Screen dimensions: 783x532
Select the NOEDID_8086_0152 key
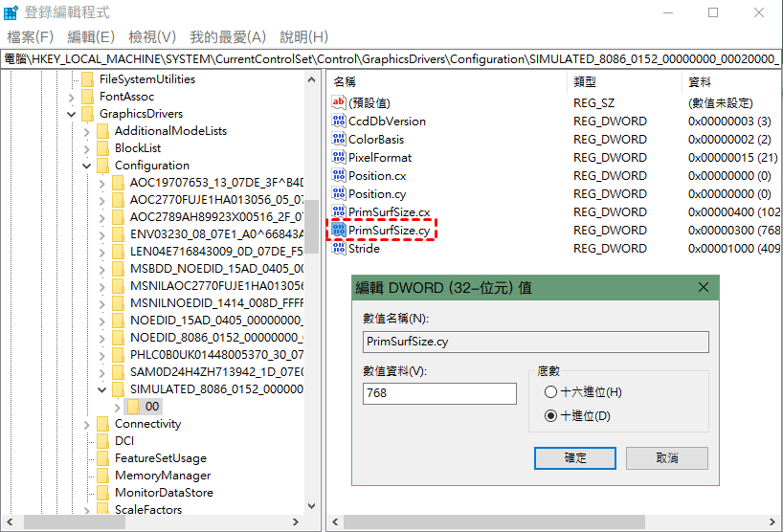[216, 338]
